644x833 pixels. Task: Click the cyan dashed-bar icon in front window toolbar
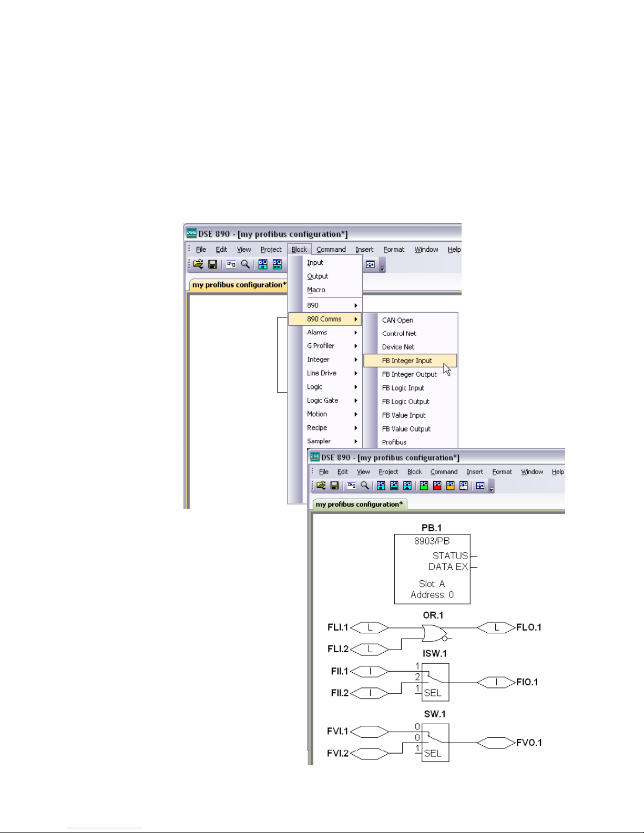394,486
